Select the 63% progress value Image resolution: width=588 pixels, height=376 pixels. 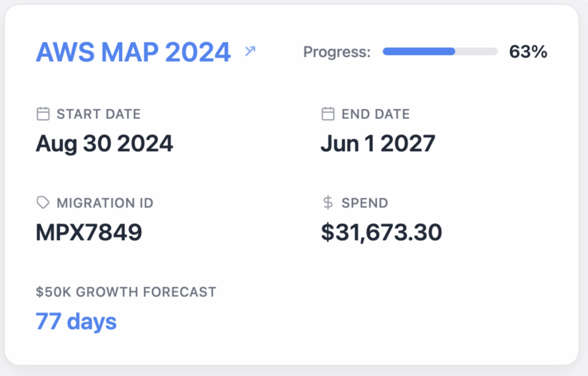point(528,52)
